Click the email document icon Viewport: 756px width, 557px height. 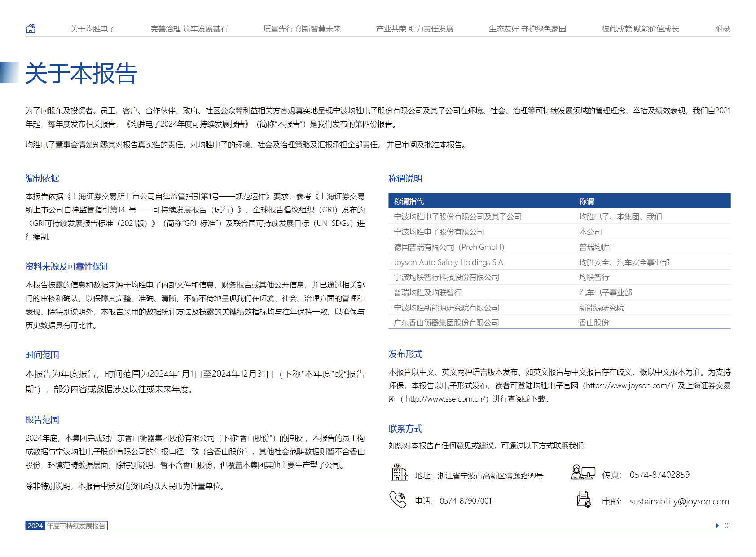584,499
